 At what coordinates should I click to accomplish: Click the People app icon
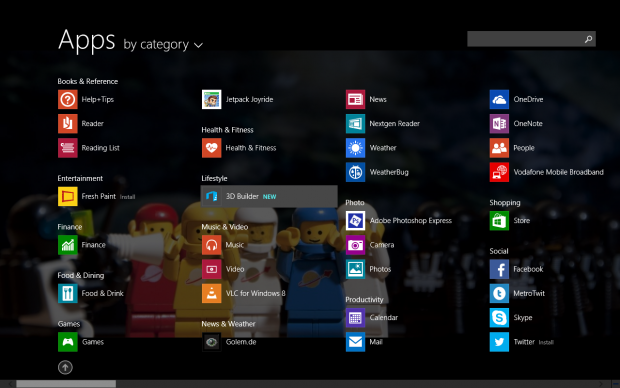point(499,148)
